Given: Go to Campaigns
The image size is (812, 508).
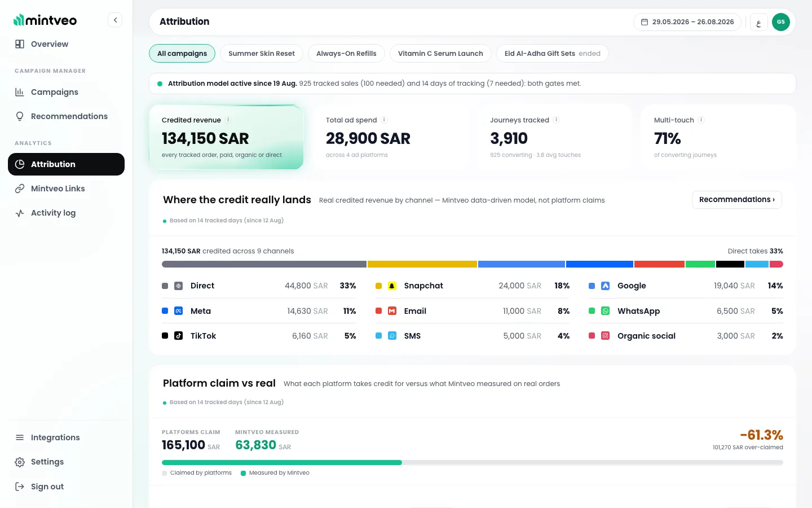Looking at the screenshot, I should pos(66,92).
